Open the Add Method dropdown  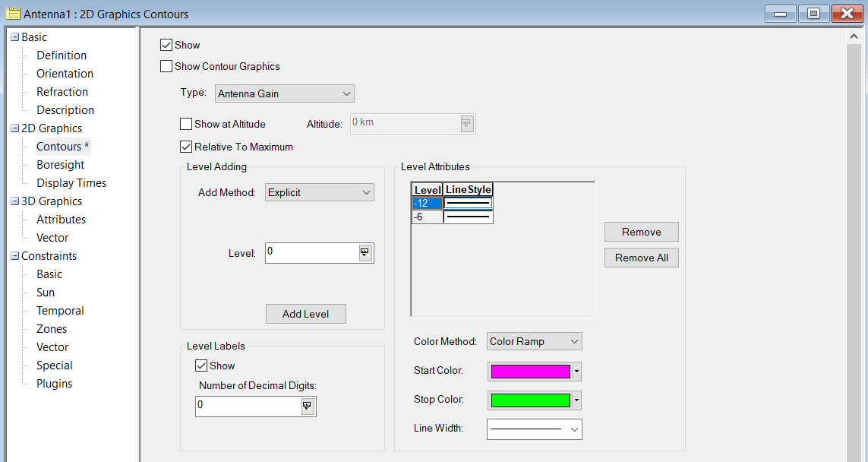(x=319, y=192)
